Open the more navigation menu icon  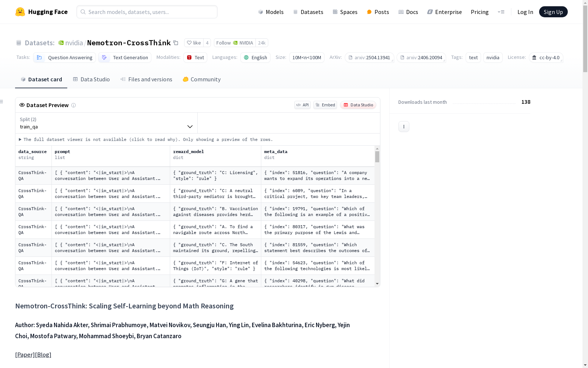pos(501,12)
